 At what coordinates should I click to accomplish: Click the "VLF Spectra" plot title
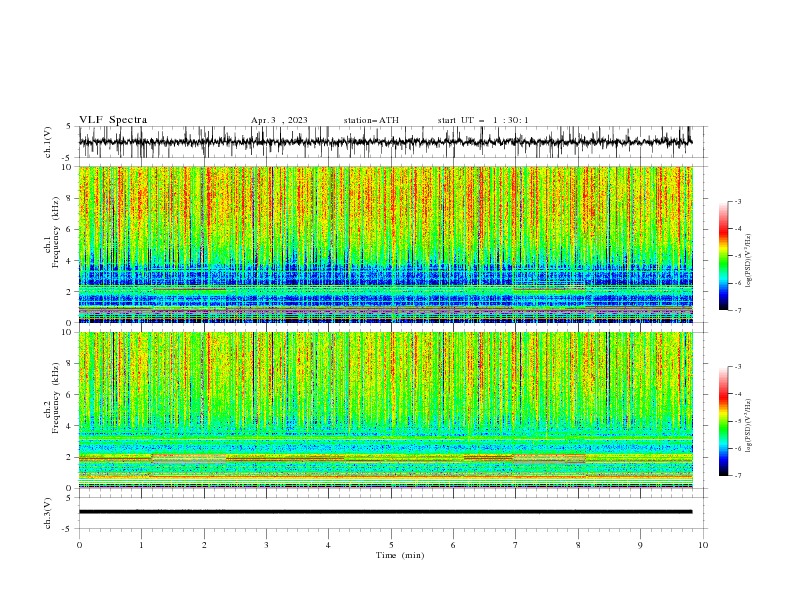pos(113,120)
